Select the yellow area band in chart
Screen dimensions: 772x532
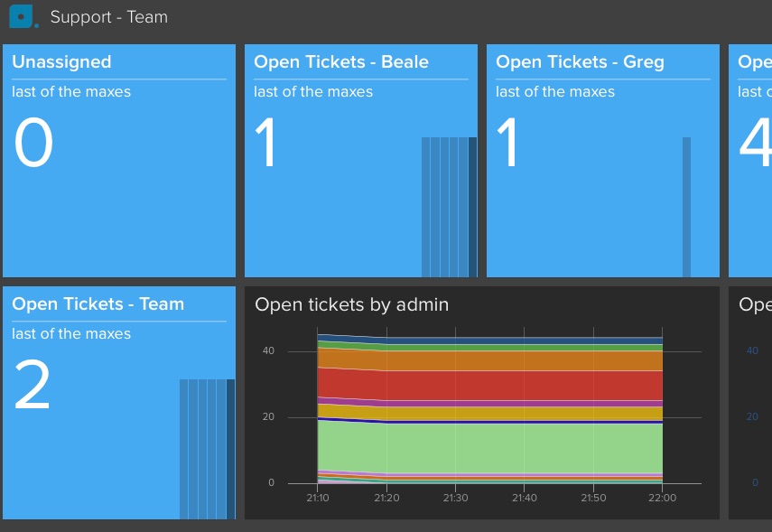click(x=490, y=414)
